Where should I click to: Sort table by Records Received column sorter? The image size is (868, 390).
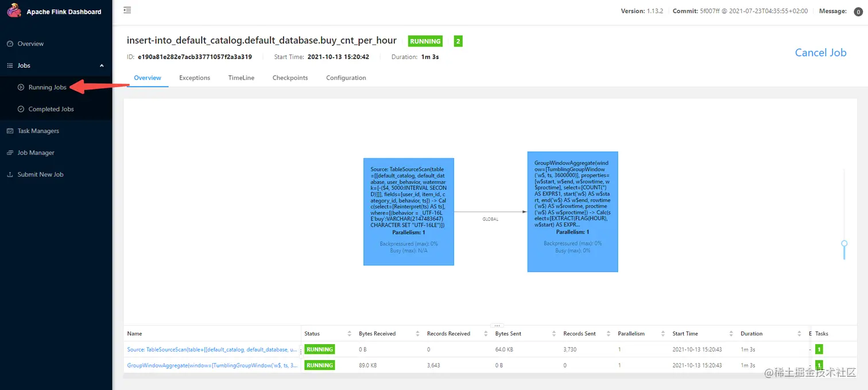pos(486,334)
